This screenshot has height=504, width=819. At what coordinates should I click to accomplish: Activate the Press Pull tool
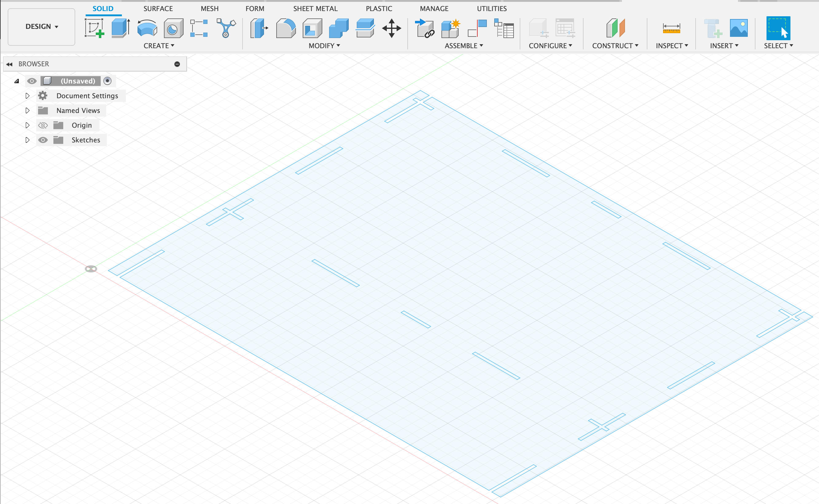258,28
